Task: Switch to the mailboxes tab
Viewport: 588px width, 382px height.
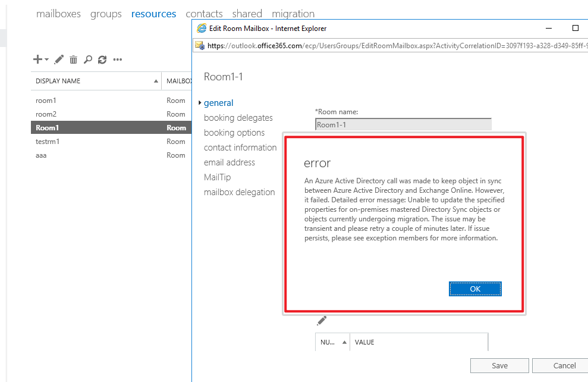Action: pos(58,14)
